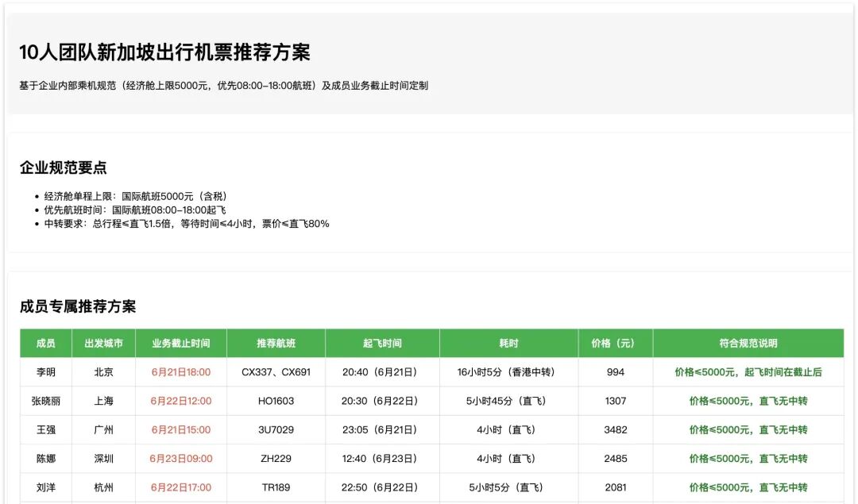
Task: Click flight number TR189
Action: [x=276, y=487]
